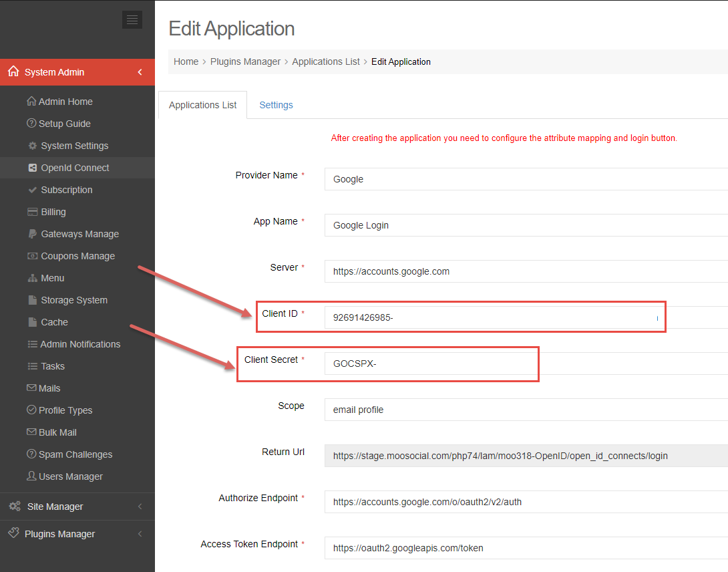Switch to the Settings tab

tap(276, 105)
